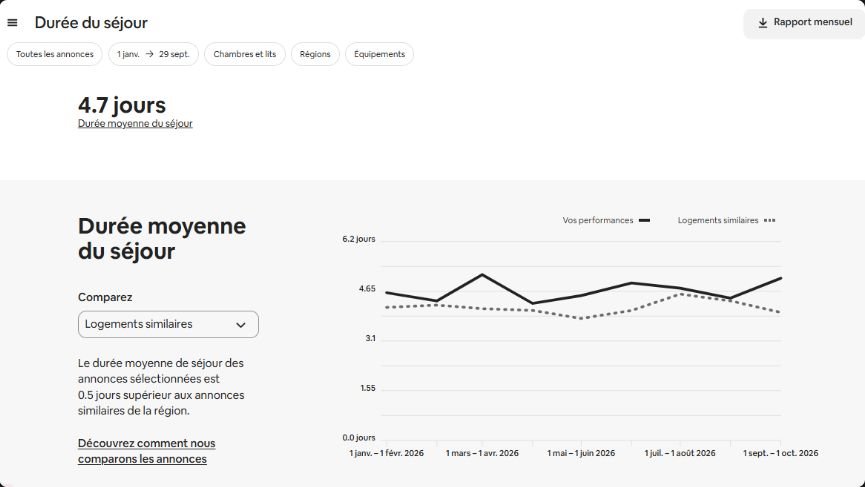Open Découvrez comment nous comparons les annonces link
This screenshot has height=487, width=865.
[x=147, y=451]
